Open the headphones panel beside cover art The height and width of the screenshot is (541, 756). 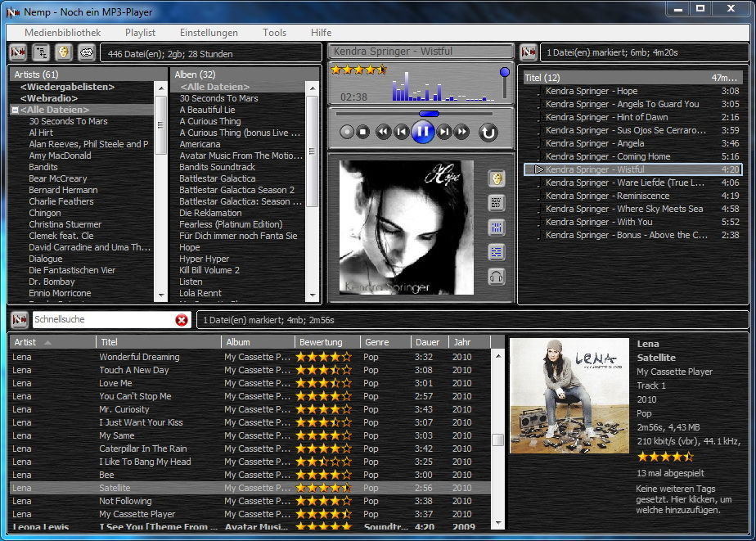[496, 276]
